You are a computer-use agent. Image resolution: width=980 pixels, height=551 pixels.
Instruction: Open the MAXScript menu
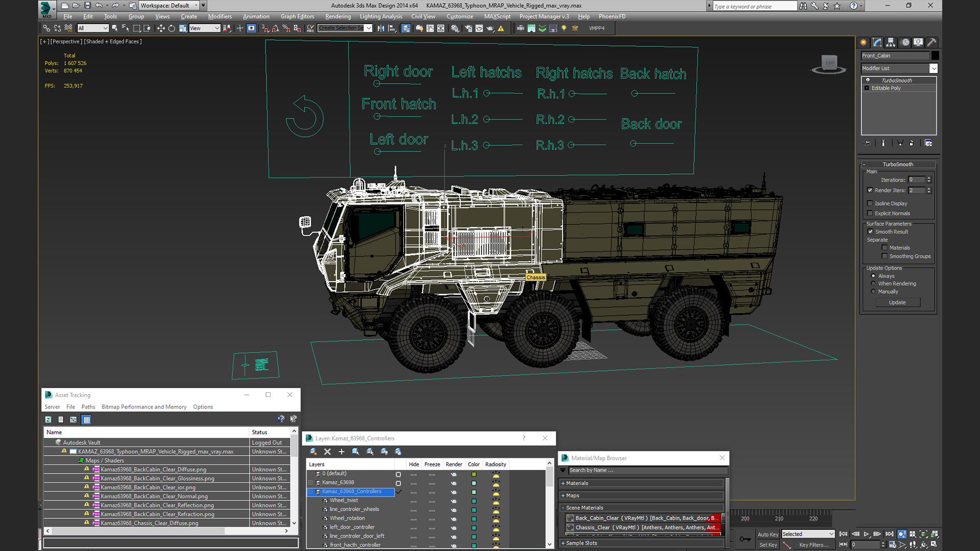pyautogui.click(x=497, y=17)
